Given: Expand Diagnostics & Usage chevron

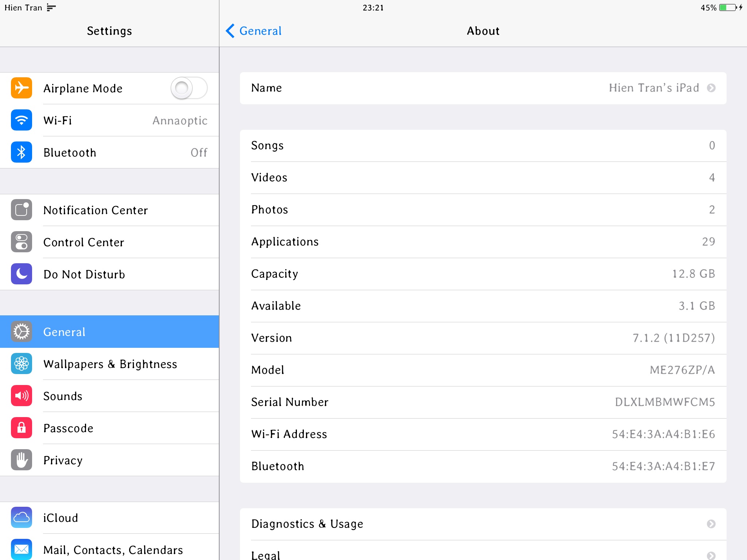Looking at the screenshot, I should 711,524.
